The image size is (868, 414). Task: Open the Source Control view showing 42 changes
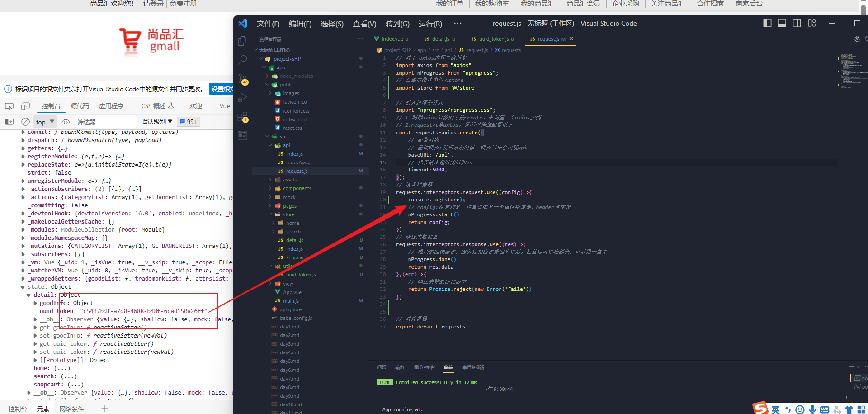pyautogui.click(x=243, y=79)
